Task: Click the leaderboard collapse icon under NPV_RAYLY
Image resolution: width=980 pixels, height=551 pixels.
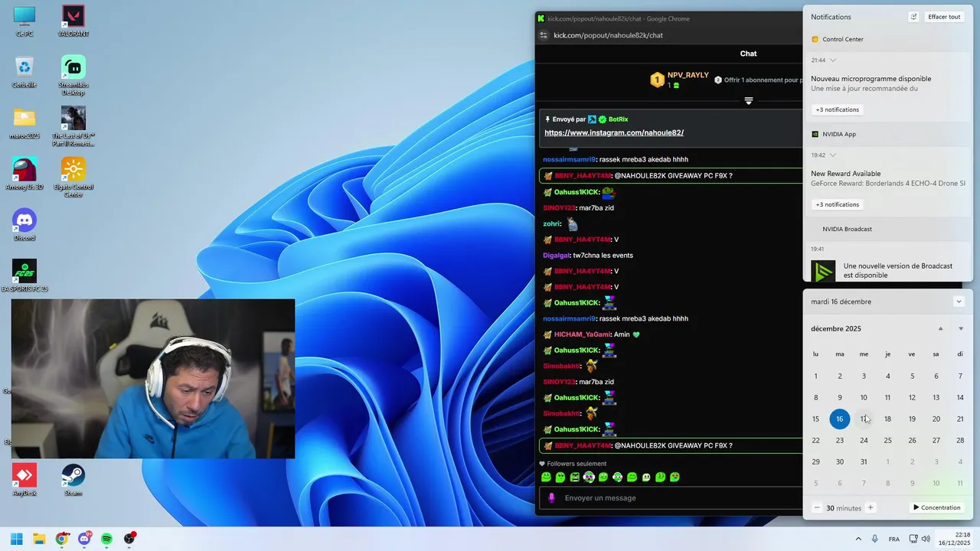Action: [x=749, y=101]
